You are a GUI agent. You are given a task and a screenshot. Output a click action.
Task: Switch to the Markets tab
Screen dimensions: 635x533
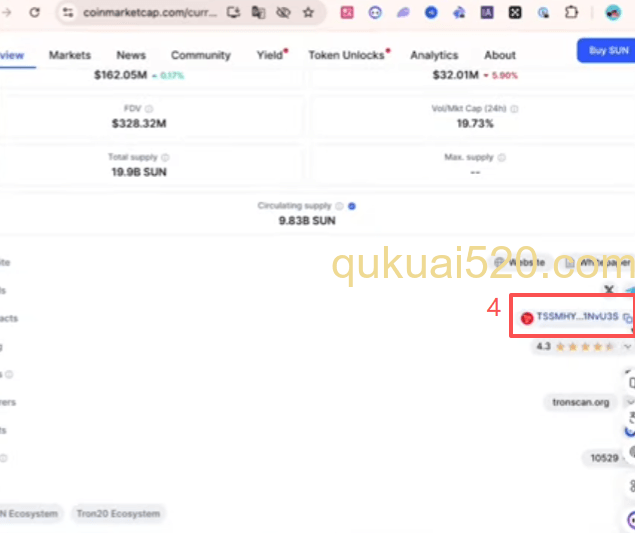(70, 55)
